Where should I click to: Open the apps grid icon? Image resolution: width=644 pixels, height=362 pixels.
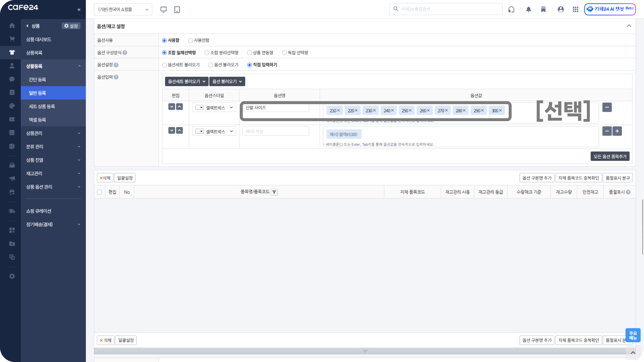(575, 9)
